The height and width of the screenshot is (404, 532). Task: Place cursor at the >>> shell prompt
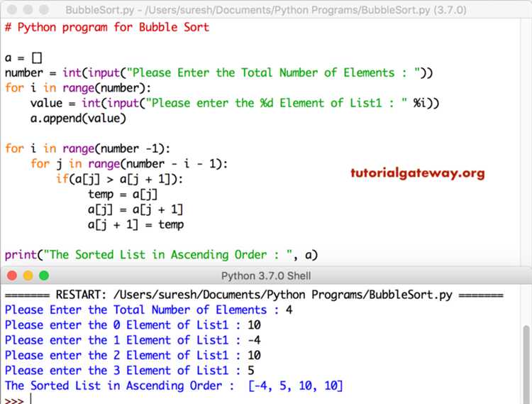coord(14,400)
